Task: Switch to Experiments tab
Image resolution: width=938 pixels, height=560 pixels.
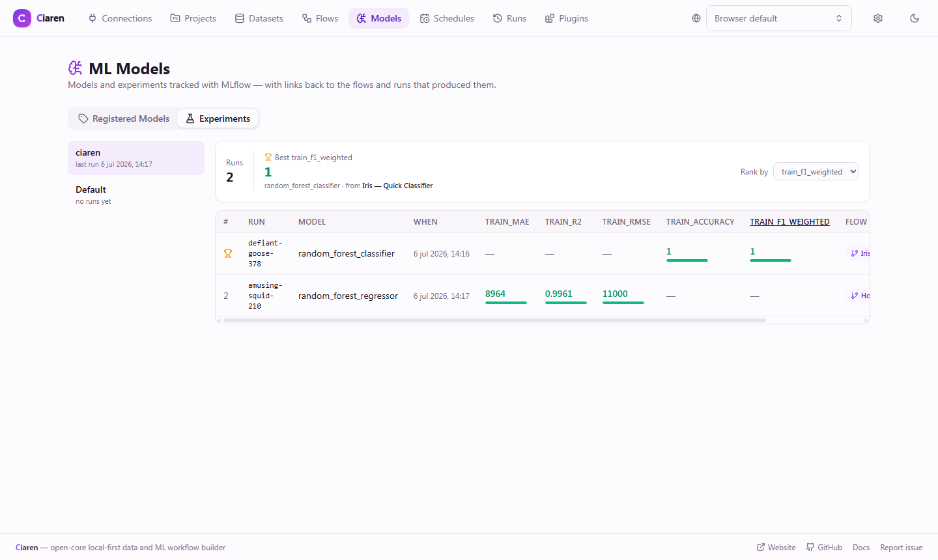Action: click(218, 119)
